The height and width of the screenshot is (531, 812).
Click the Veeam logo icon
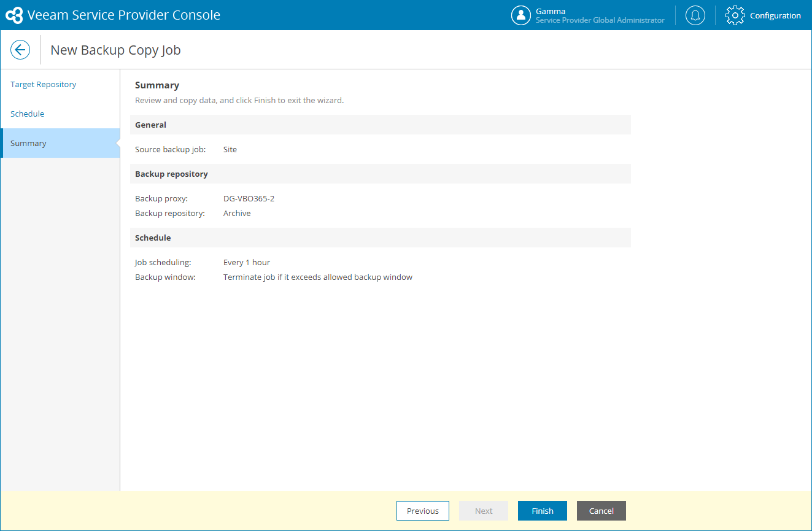tap(14, 15)
